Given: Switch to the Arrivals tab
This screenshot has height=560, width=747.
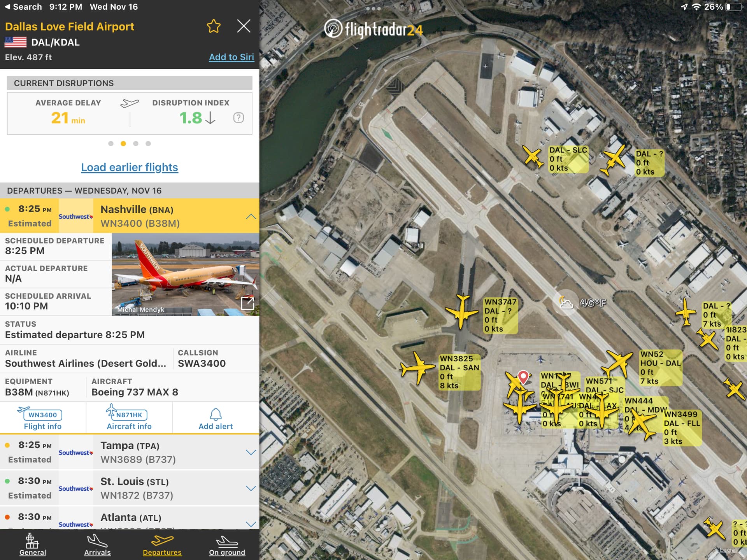Looking at the screenshot, I should tap(97, 545).
